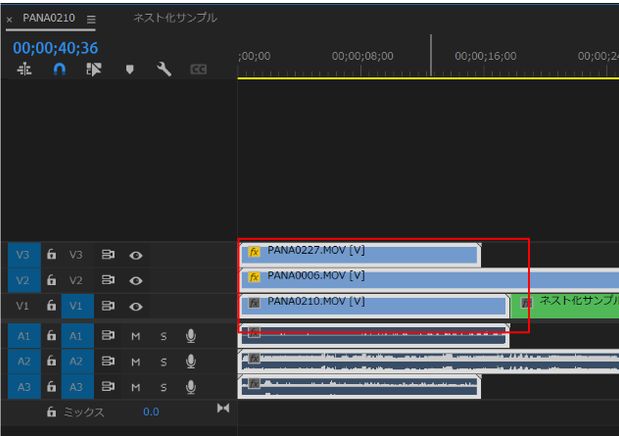This screenshot has height=436, width=619.
Task: Toggle A1 track targeting button
Action: [x=77, y=336]
